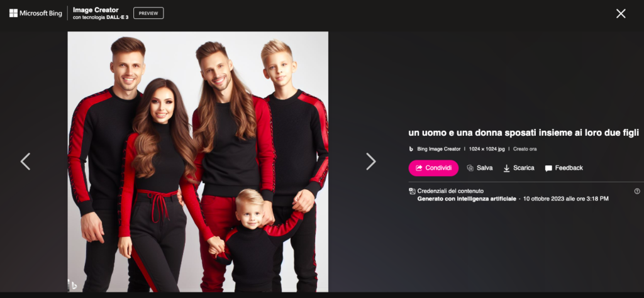The height and width of the screenshot is (298, 644).
Task: Click the Salva text label
Action: 485,168
